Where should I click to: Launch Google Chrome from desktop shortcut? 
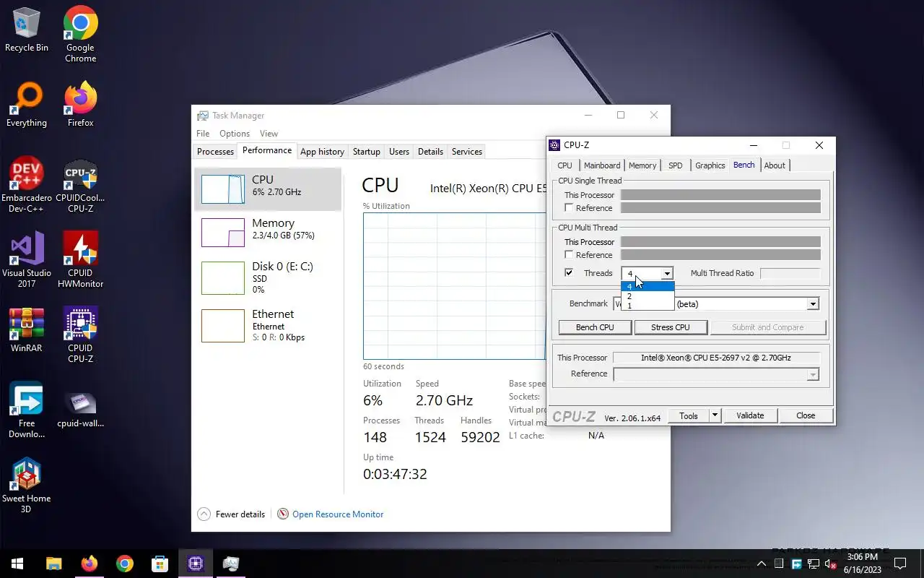tap(80, 34)
